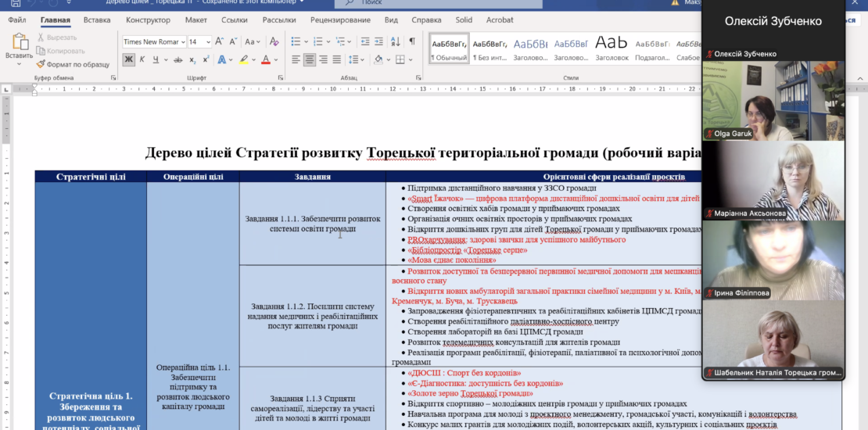Screen dimensions: 868x430
Task: Align text right
Action: (x=323, y=59)
